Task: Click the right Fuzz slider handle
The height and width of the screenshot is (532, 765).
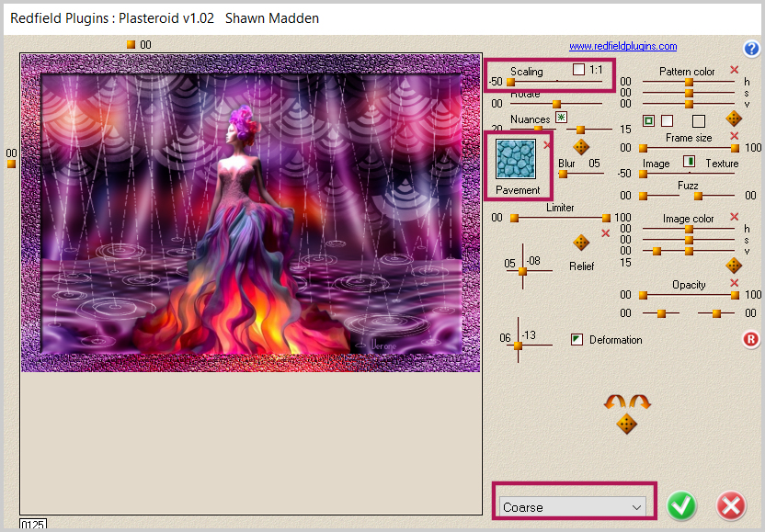Action: tap(698, 196)
